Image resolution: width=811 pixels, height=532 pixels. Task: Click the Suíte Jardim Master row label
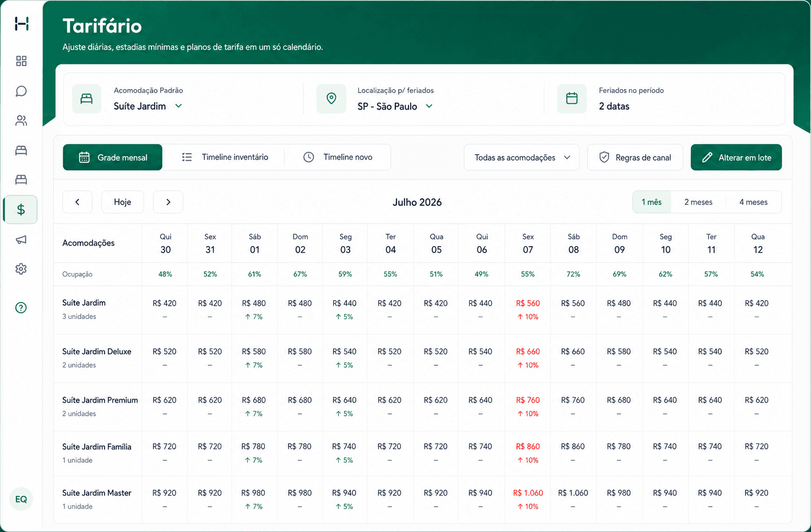click(x=96, y=493)
